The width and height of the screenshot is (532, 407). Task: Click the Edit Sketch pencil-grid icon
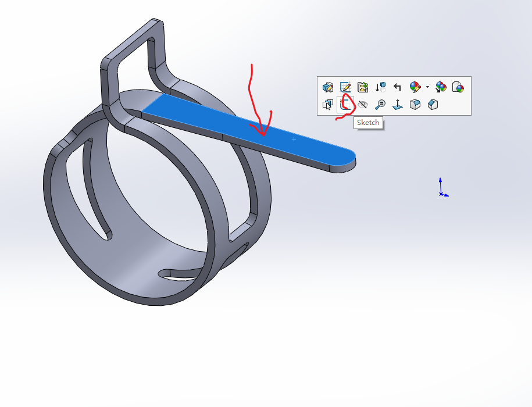[345, 87]
